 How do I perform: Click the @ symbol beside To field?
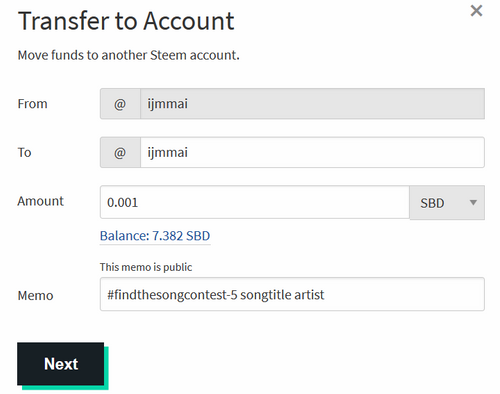coord(120,152)
